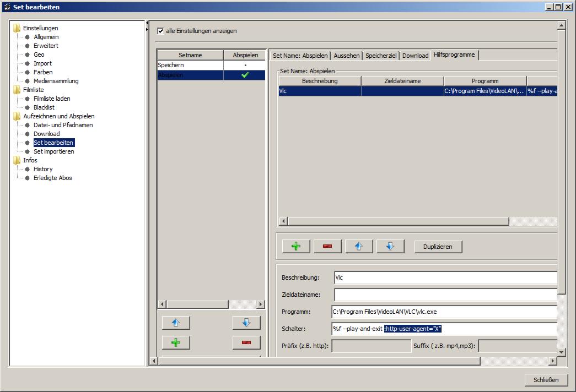Collapse the Infos folder node
This screenshot has width=576, height=392.
click(x=17, y=160)
